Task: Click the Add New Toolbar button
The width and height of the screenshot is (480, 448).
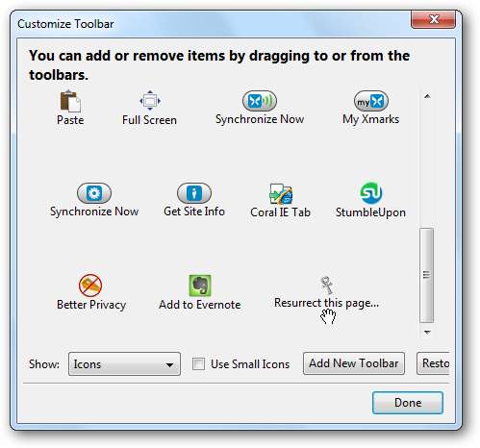Action: 354,363
